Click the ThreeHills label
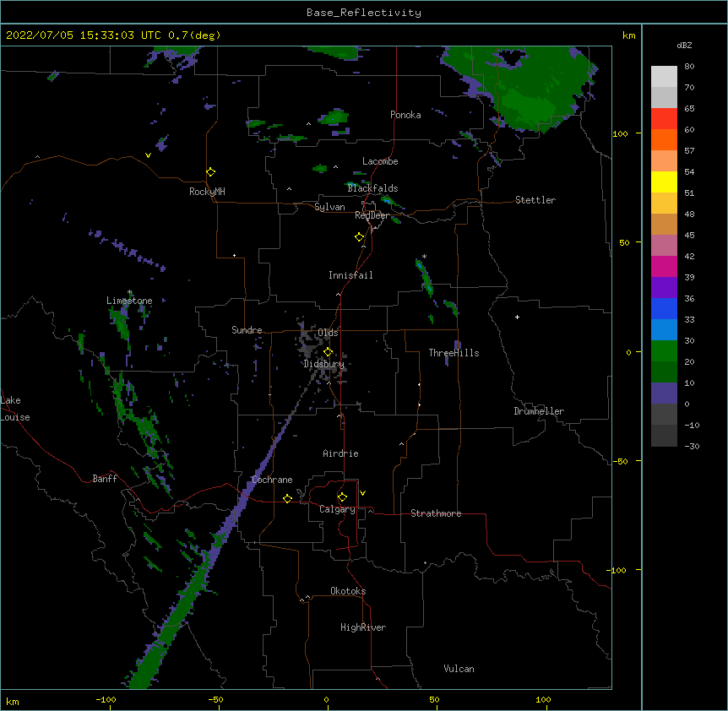 [x=454, y=353]
